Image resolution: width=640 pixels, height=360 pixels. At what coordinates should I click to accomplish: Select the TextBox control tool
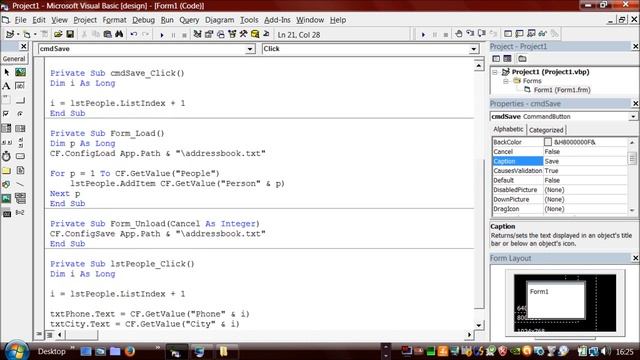[20, 86]
